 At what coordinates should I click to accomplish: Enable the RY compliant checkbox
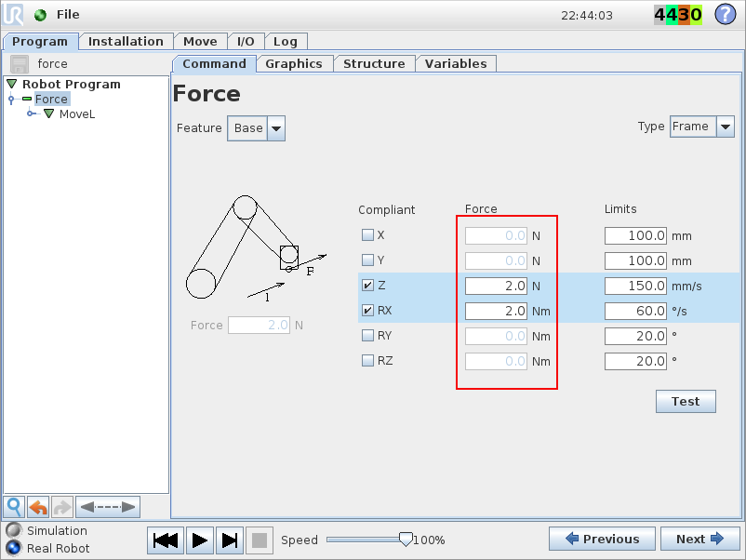click(x=367, y=336)
